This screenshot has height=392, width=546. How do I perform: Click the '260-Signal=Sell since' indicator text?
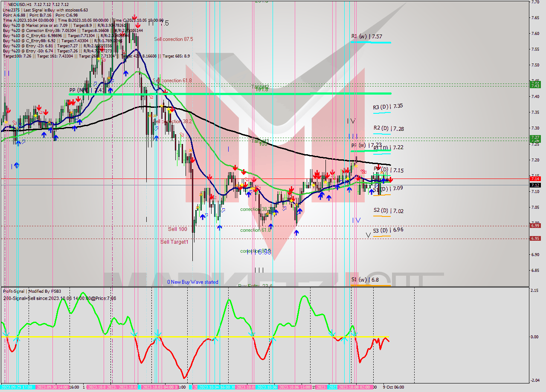pos(60,298)
